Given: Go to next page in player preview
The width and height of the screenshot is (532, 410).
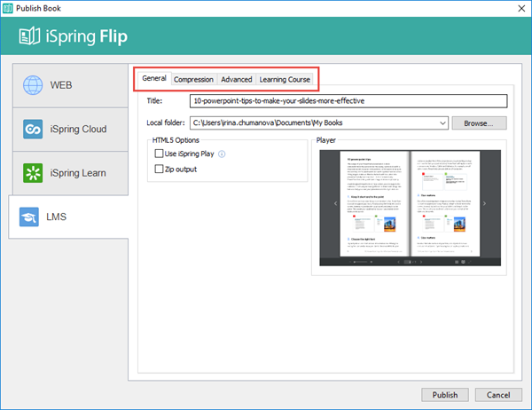Looking at the screenshot, I should click(x=484, y=203).
